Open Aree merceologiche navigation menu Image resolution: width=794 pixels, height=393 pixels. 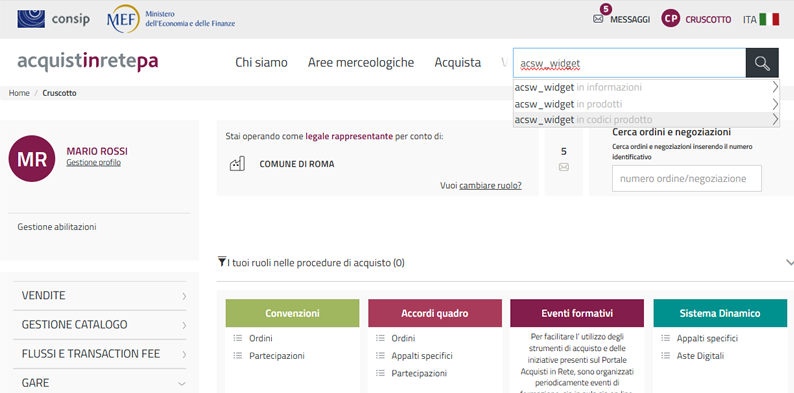point(361,62)
